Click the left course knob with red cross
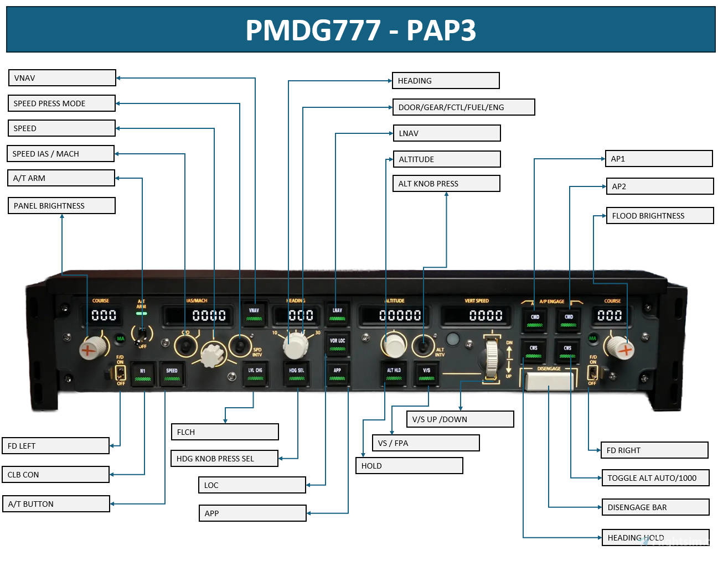 click(x=91, y=347)
